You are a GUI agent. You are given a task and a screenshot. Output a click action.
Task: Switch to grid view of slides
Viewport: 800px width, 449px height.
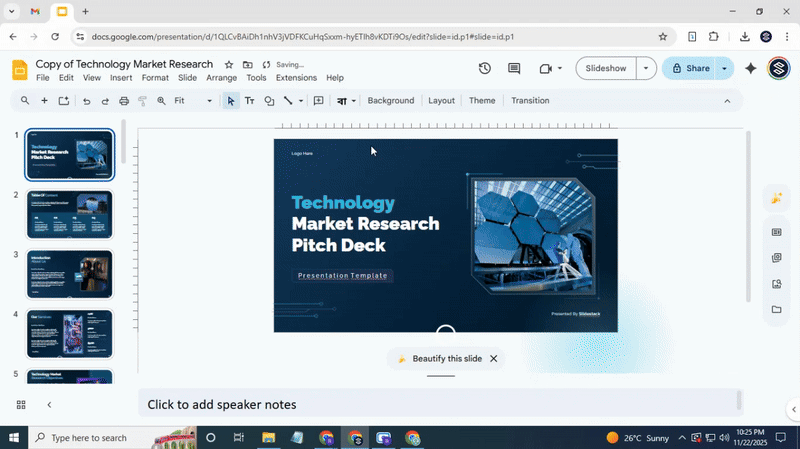pos(21,405)
